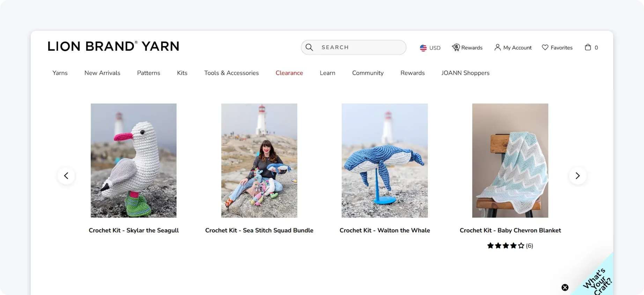Viewport: 644px width, 295px height.
Task: Click the Lion Brand Yarn logo
Action: click(x=113, y=46)
